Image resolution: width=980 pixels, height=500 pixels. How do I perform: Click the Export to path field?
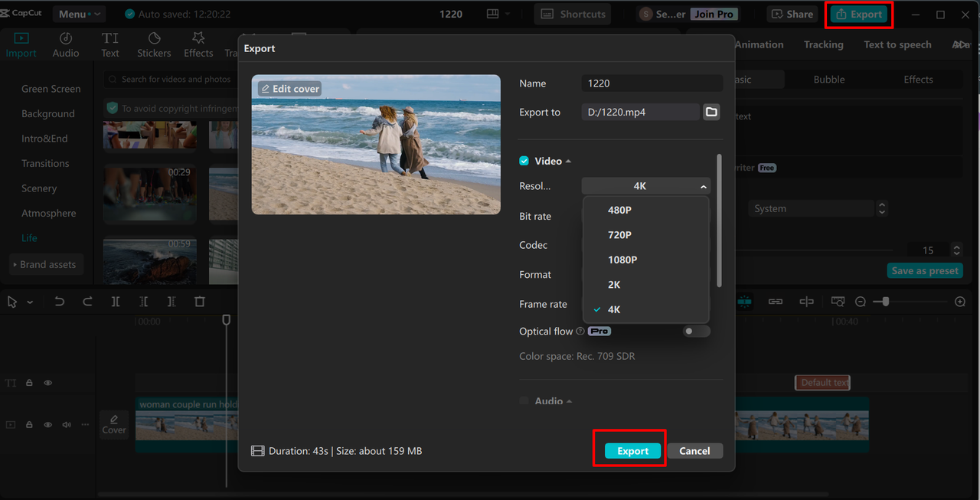click(x=640, y=112)
